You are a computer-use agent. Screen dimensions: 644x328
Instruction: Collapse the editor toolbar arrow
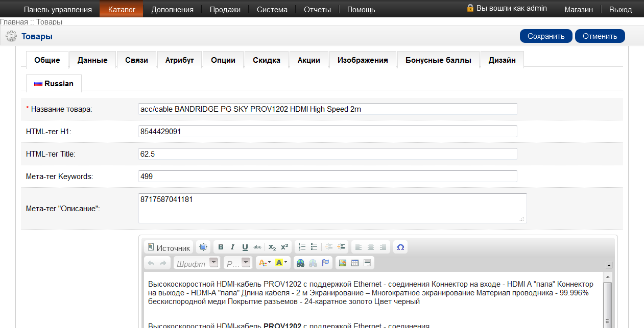608,265
